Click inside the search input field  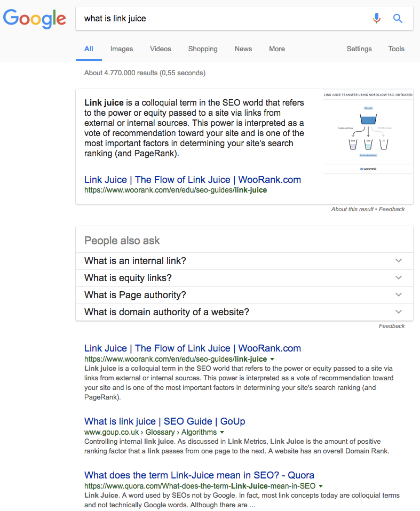(213, 18)
